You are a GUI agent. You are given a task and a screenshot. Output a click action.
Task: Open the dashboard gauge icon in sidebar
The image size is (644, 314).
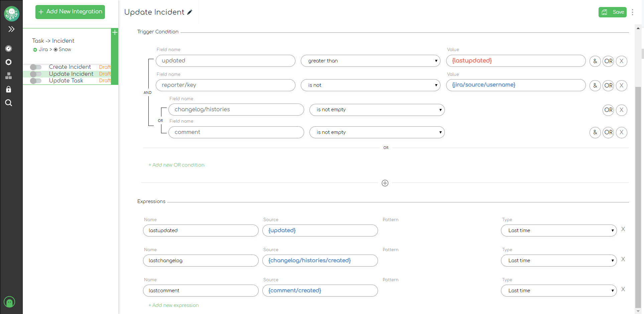click(x=9, y=49)
